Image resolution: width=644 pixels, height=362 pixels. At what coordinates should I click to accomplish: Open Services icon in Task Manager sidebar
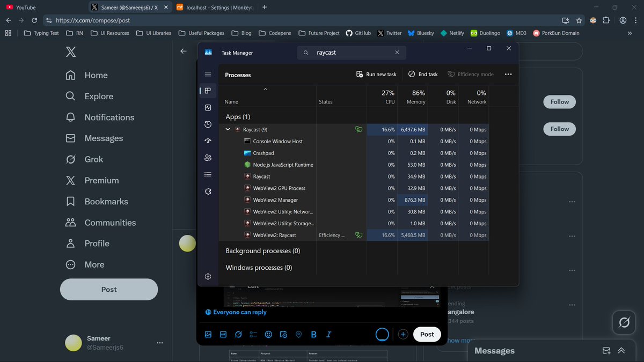208,191
